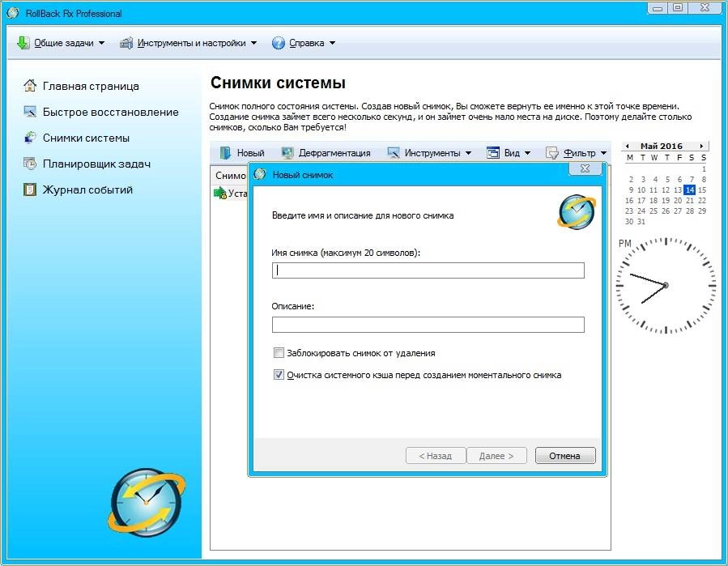
Task: Click the RollBack Rx title bar icon
Action: coord(13,13)
